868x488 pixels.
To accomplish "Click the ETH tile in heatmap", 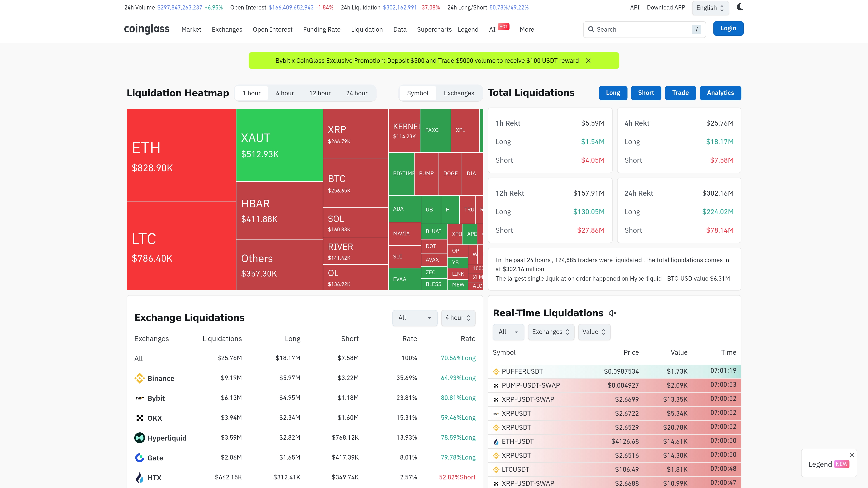I will 181,155.
